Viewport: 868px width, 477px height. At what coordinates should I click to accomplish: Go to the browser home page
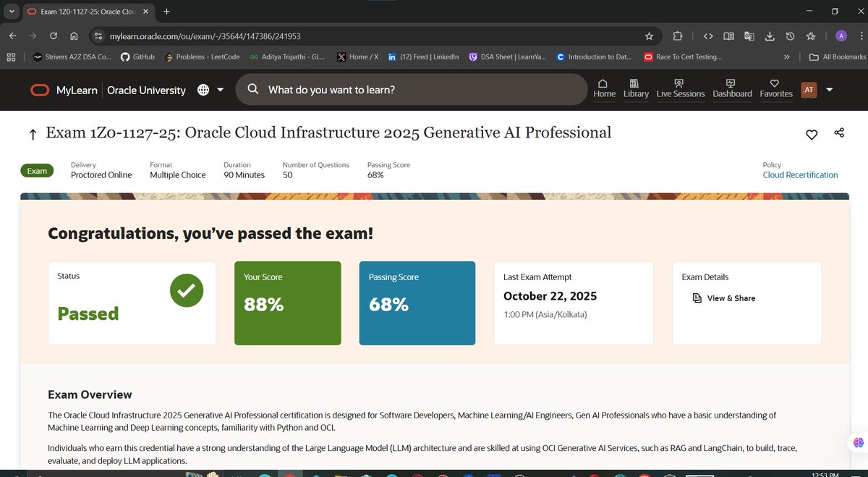tap(74, 36)
